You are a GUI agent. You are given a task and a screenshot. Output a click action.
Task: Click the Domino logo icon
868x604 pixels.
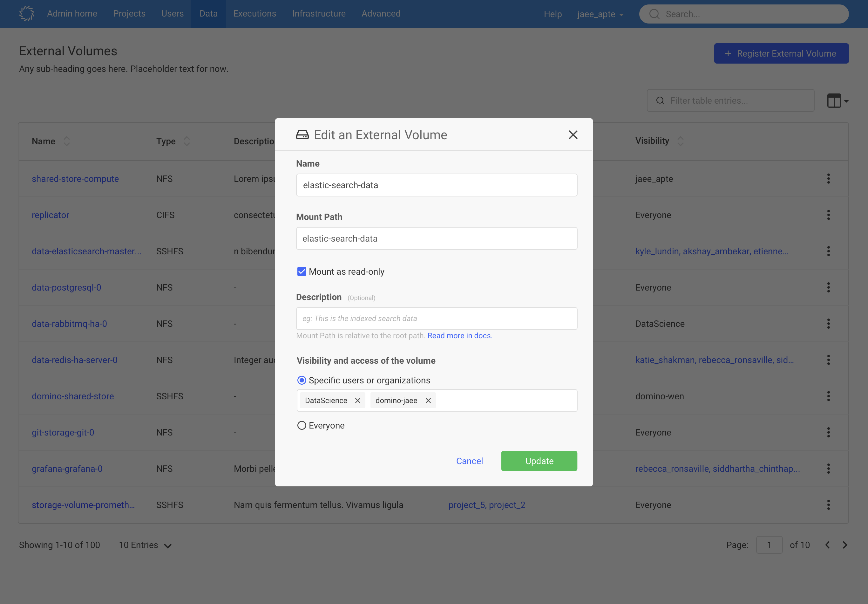27,14
